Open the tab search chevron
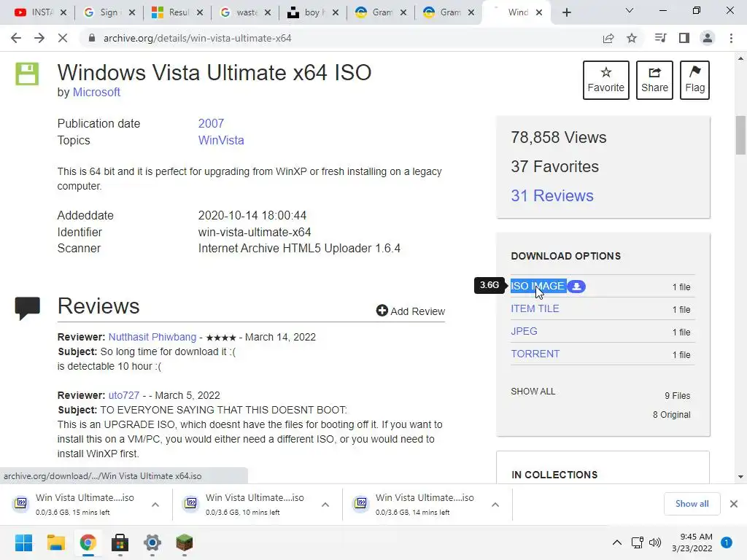747x560 pixels. pos(630,10)
